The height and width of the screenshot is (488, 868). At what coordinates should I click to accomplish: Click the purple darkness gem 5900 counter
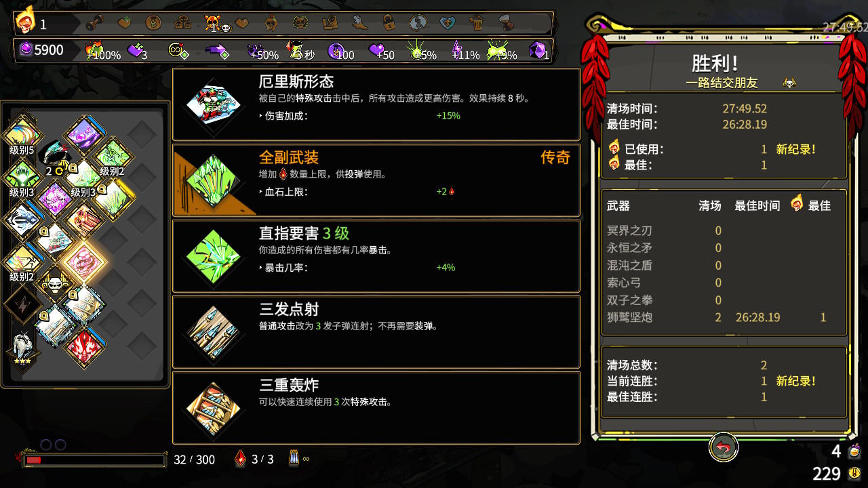pyautogui.click(x=39, y=50)
